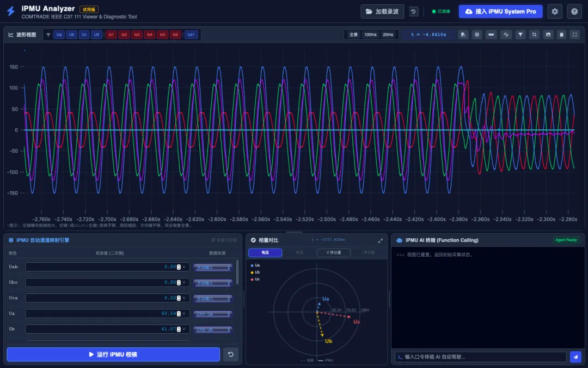588x368 pixels.
Task: Select the I 序分量 tab
Action: pyautogui.click(x=368, y=253)
